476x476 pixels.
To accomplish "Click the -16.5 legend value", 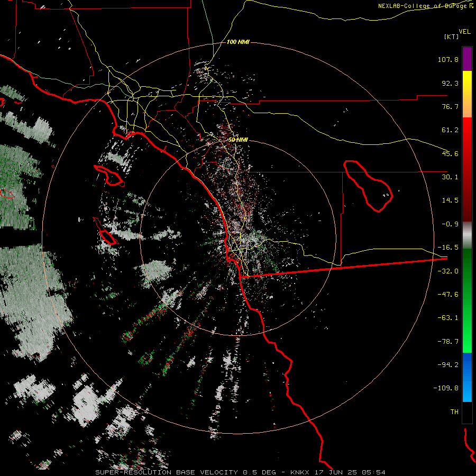I will [x=448, y=248].
